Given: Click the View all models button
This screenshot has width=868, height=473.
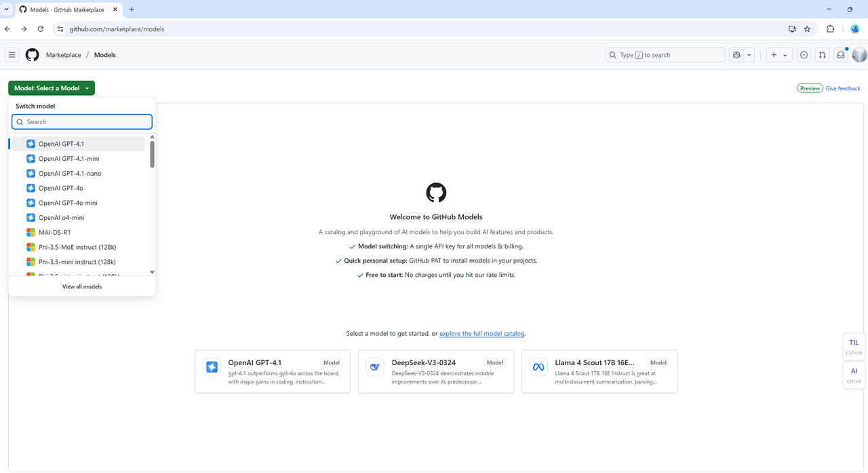Looking at the screenshot, I should pyautogui.click(x=81, y=286).
